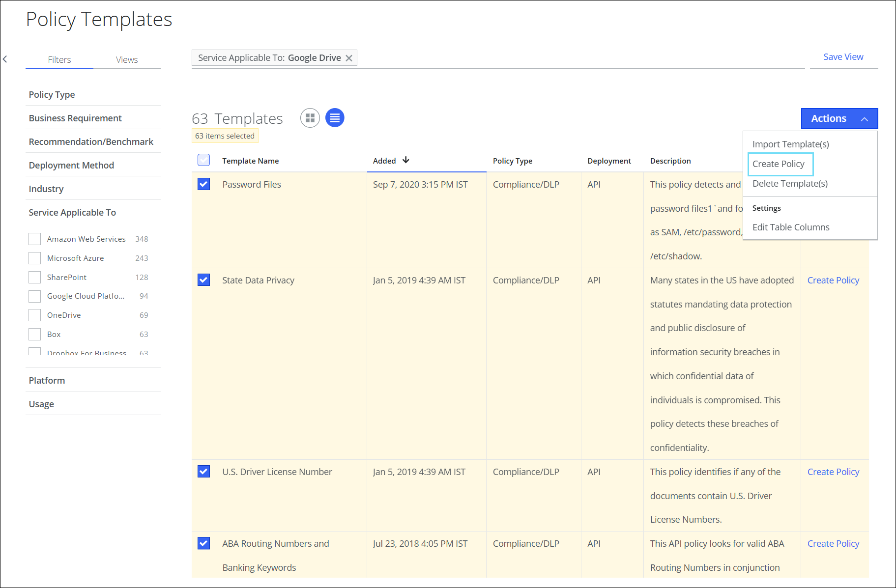
Task: Remove the Google Drive filter chip
Action: 349,58
